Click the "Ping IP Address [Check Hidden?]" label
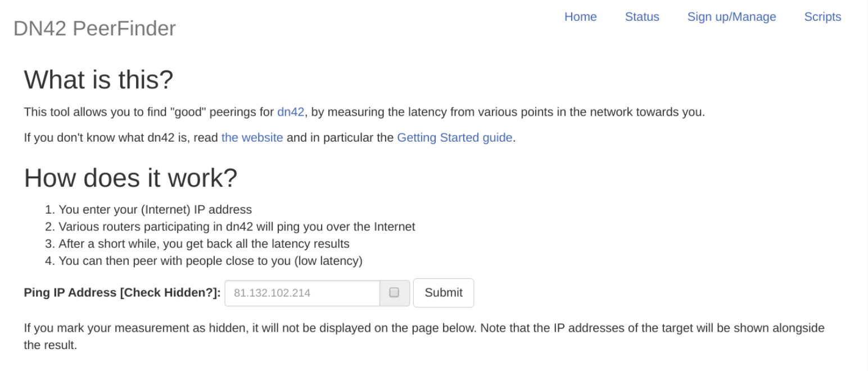Image resolution: width=868 pixels, height=371 pixels. click(x=122, y=293)
